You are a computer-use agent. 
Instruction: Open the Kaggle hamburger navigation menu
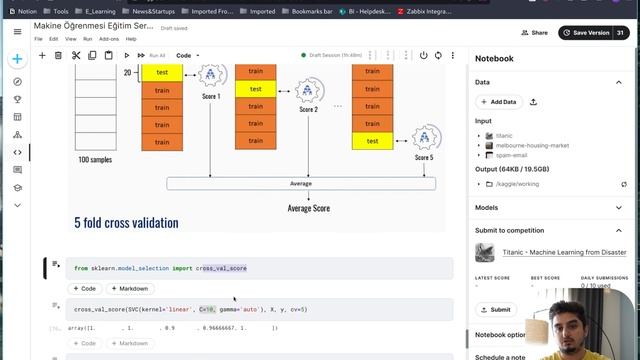[x=18, y=31]
